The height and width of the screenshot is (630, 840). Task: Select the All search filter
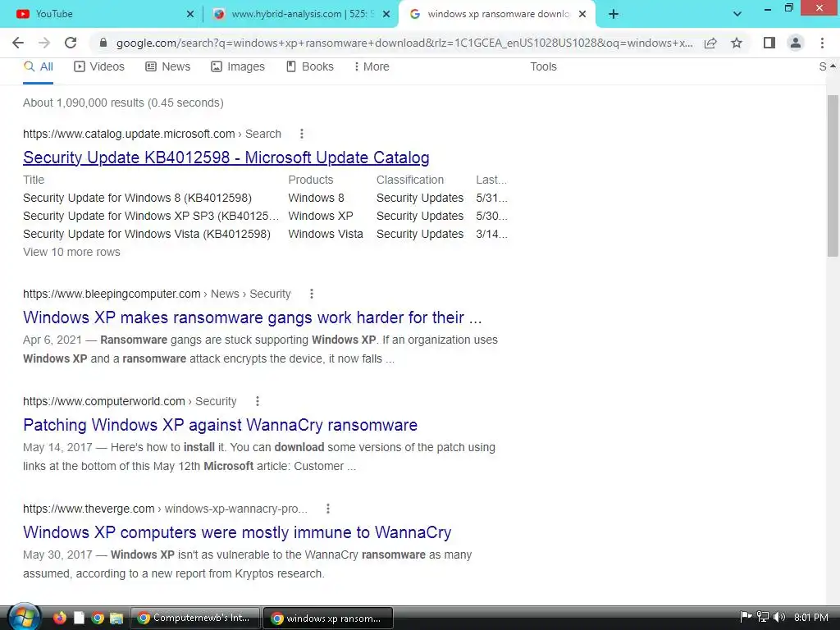38,67
